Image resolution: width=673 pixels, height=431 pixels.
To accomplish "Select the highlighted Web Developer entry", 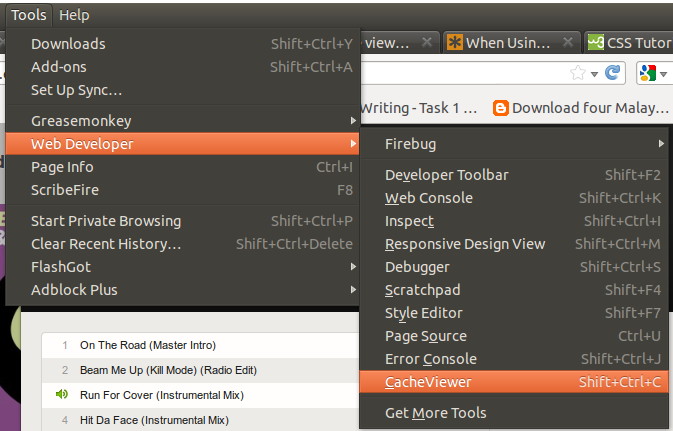I will (183, 143).
